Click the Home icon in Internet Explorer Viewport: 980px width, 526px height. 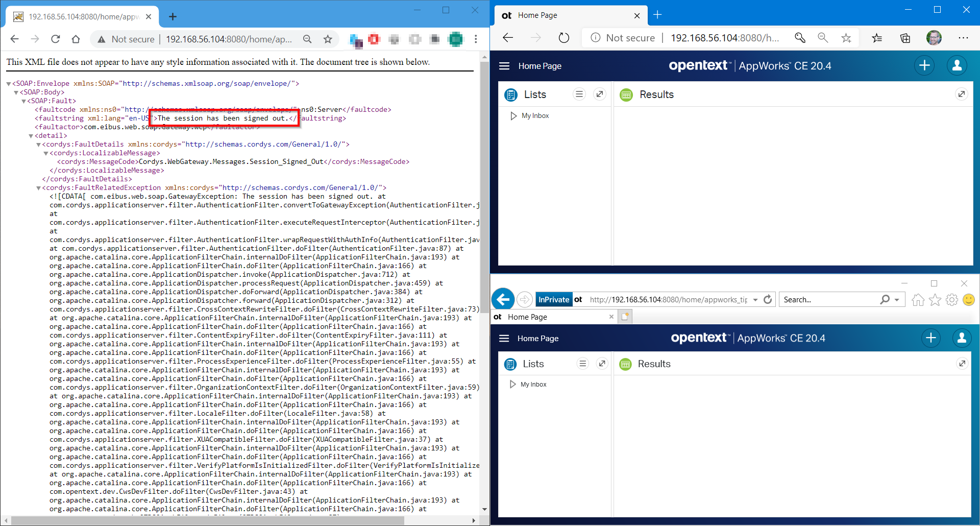918,300
